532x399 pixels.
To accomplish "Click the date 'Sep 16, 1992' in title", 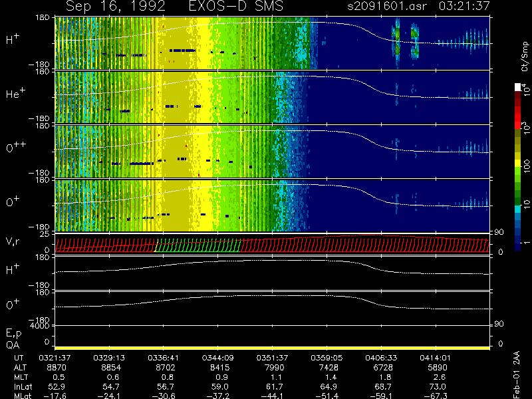I will pyautogui.click(x=115, y=6).
